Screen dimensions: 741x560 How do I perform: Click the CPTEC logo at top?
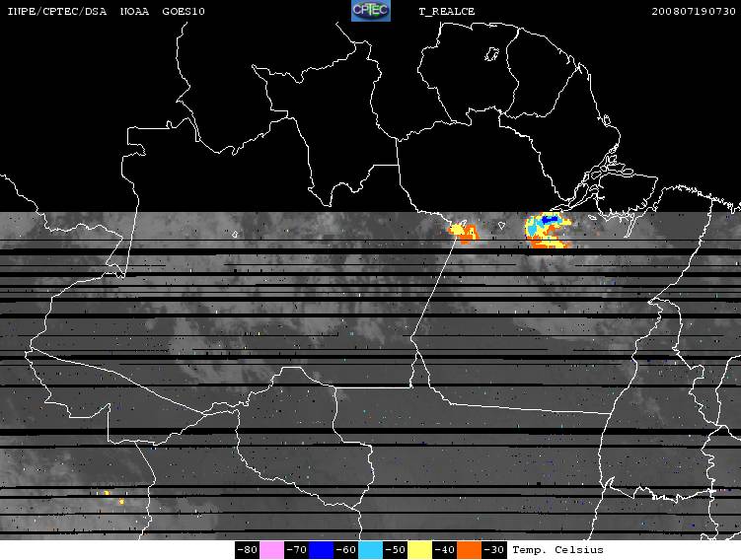pos(371,11)
